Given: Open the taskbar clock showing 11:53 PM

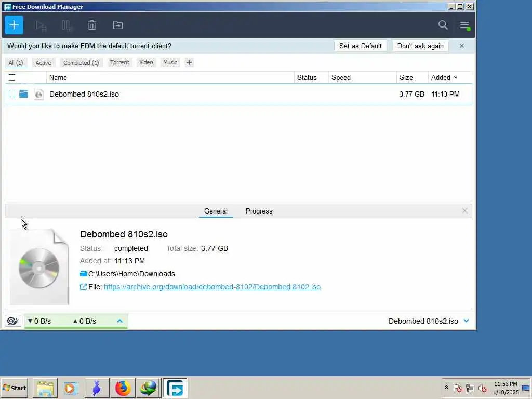Looking at the screenshot, I should point(506,388).
